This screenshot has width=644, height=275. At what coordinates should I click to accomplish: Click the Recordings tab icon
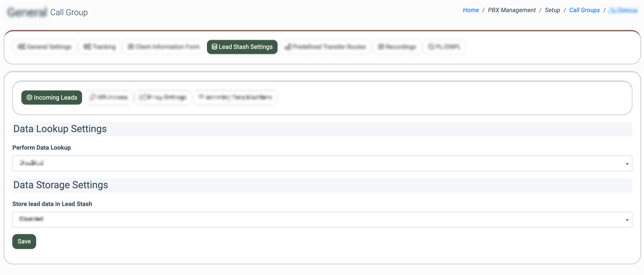[381, 47]
